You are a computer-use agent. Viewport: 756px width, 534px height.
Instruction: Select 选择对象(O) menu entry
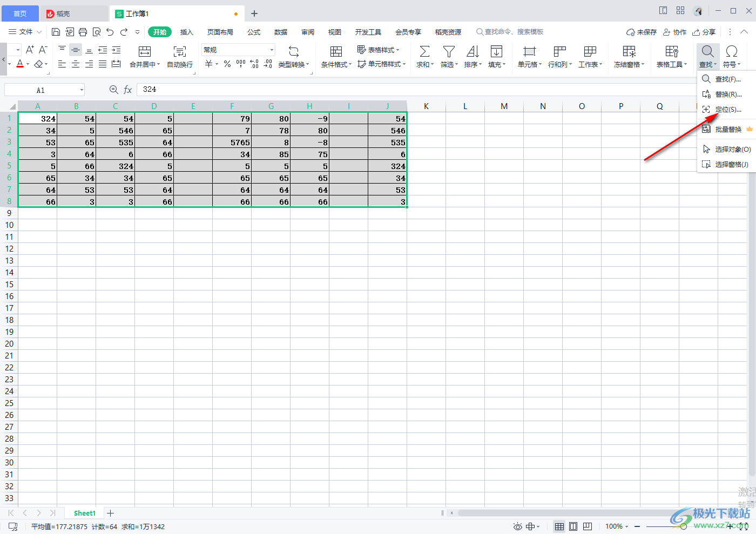(x=726, y=150)
